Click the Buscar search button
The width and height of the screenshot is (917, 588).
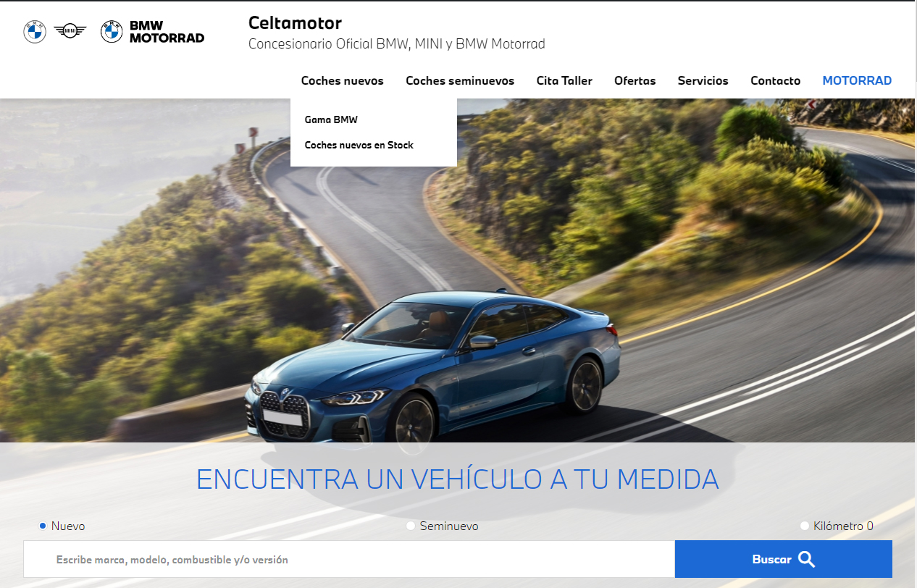[784, 559]
